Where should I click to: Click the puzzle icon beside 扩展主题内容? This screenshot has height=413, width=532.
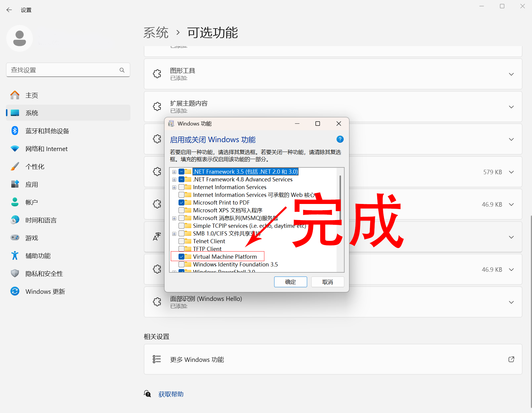[x=157, y=106]
